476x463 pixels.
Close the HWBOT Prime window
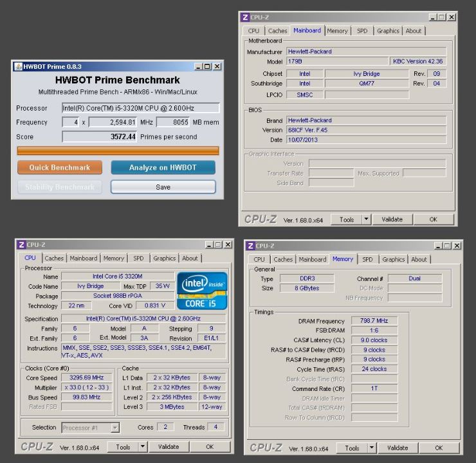pos(217,66)
